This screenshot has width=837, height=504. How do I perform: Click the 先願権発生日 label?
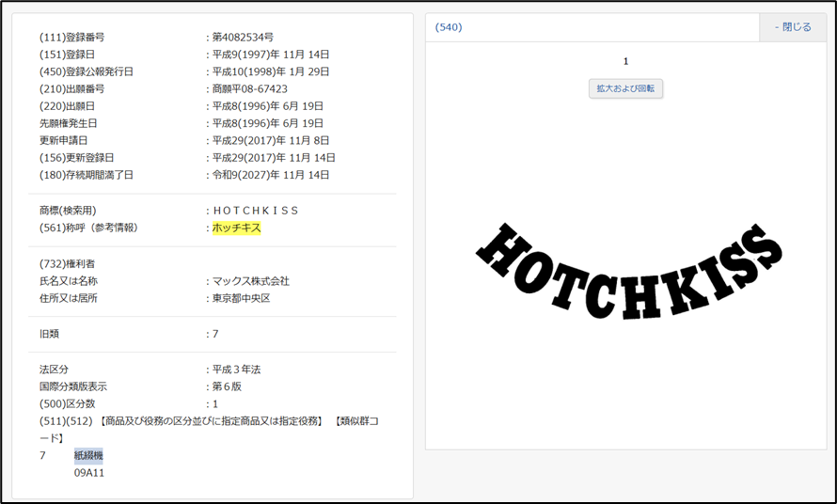[x=69, y=123]
